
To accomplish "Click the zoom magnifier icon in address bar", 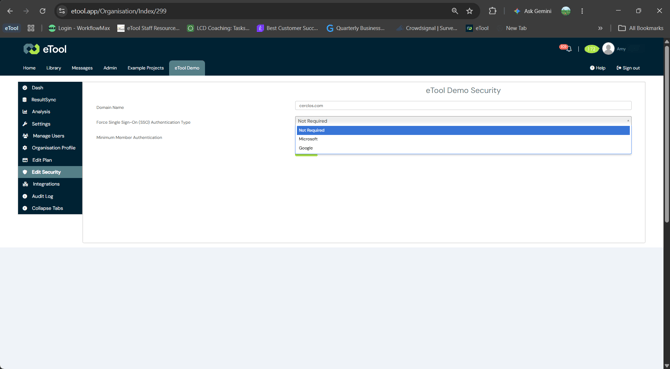I will point(455,11).
